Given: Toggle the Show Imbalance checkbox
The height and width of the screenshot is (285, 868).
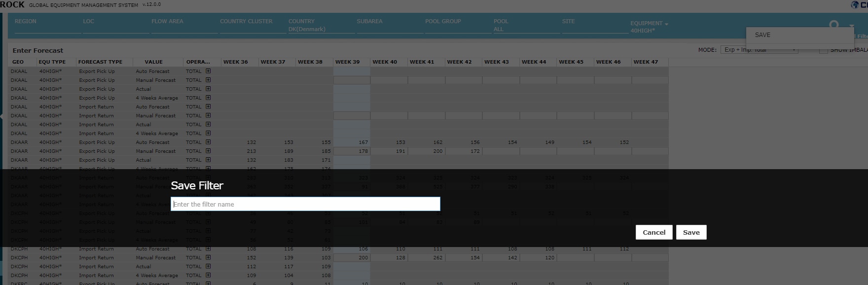Looking at the screenshot, I should 823,50.
